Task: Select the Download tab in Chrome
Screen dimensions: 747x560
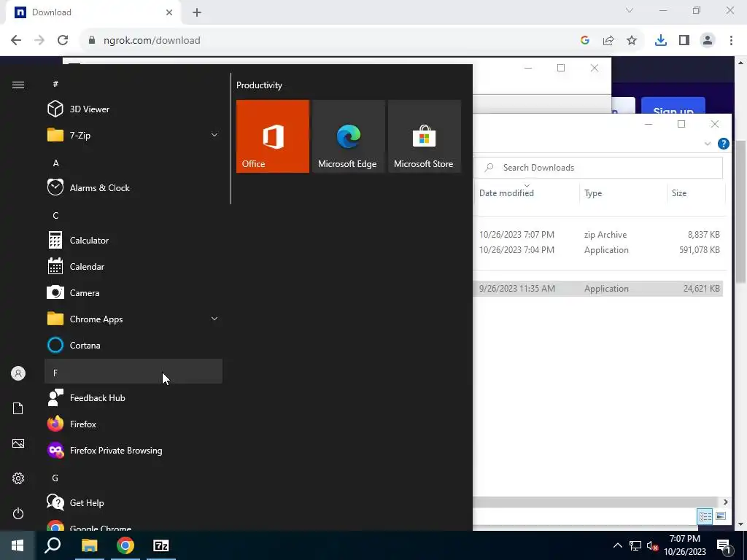Action: [93, 12]
